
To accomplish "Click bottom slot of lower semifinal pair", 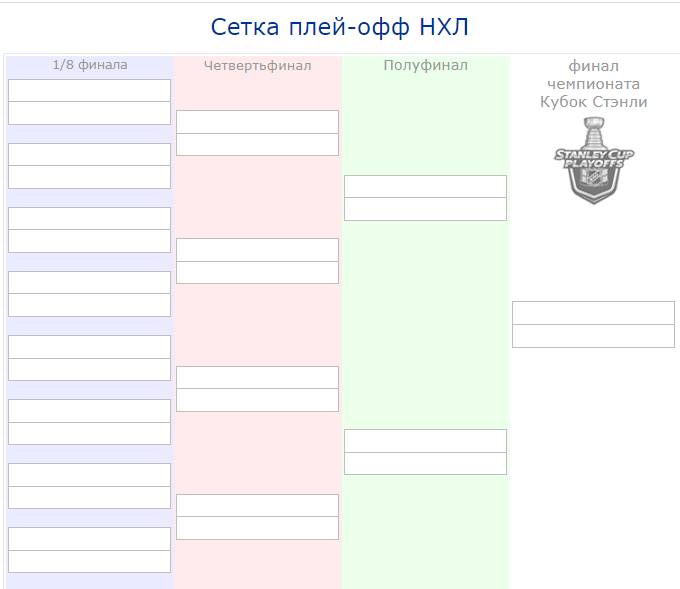I will [x=425, y=463].
